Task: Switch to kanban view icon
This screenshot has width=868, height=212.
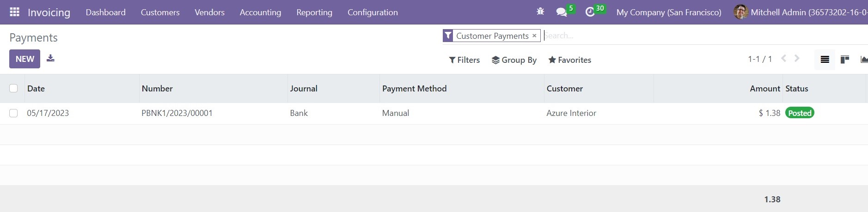Action: click(845, 60)
